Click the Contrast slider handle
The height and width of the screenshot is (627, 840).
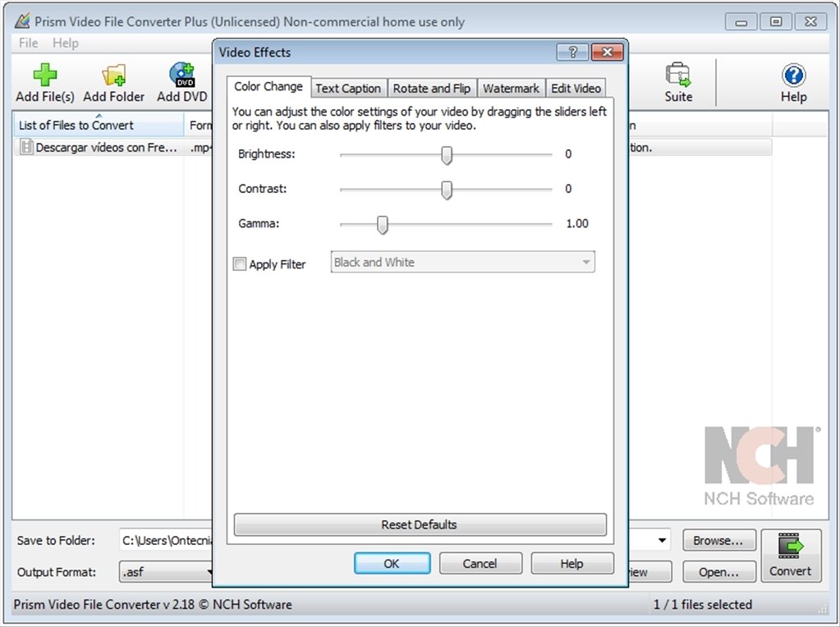[x=446, y=190]
